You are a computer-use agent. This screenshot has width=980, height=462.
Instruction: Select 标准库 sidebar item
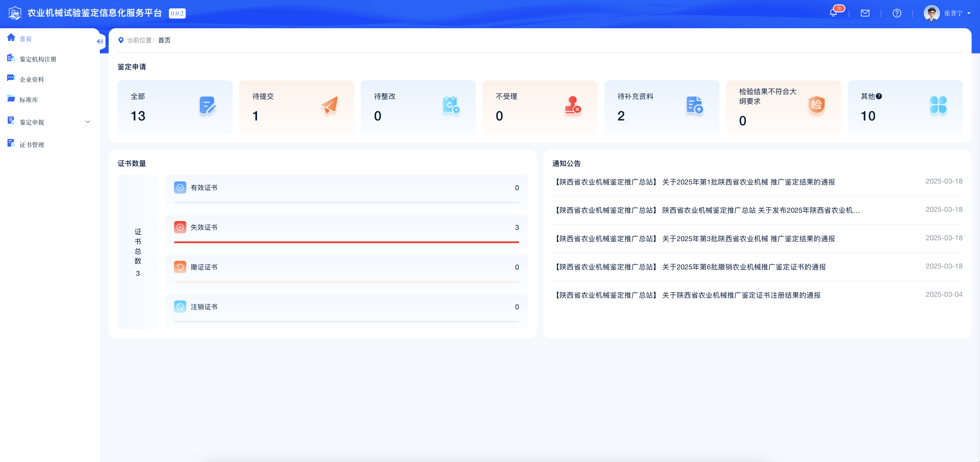tap(28, 100)
